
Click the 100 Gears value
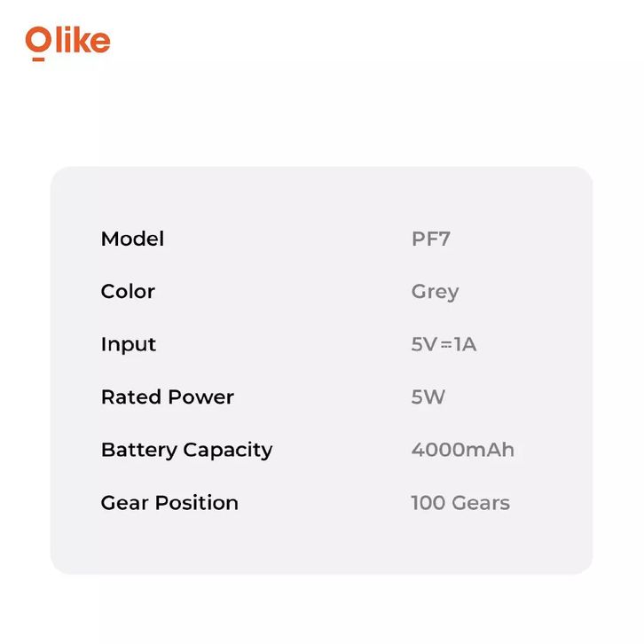[x=460, y=503]
